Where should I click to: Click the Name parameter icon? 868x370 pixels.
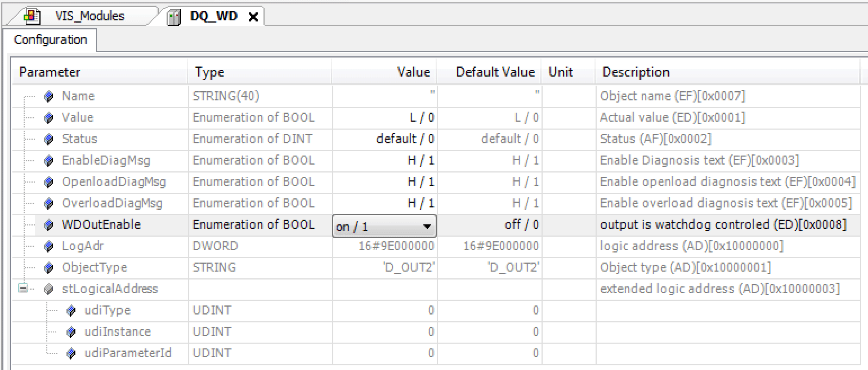[x=49, y=96]
